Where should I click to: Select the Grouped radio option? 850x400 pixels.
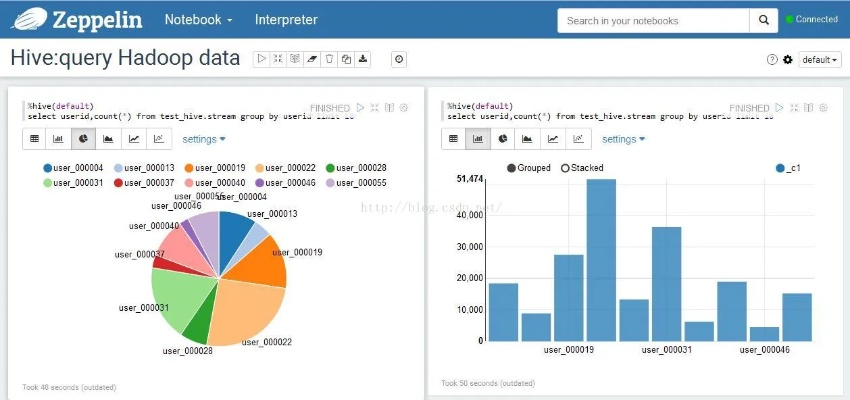[x=512, y=168]
